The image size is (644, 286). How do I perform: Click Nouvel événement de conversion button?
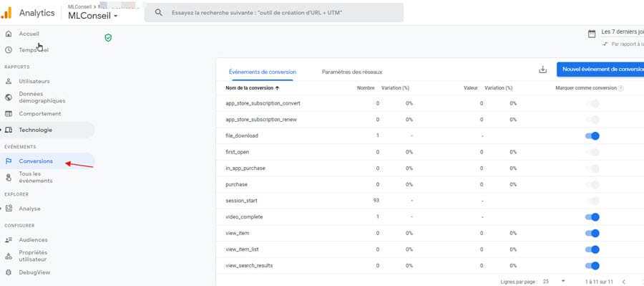[601, 70]
